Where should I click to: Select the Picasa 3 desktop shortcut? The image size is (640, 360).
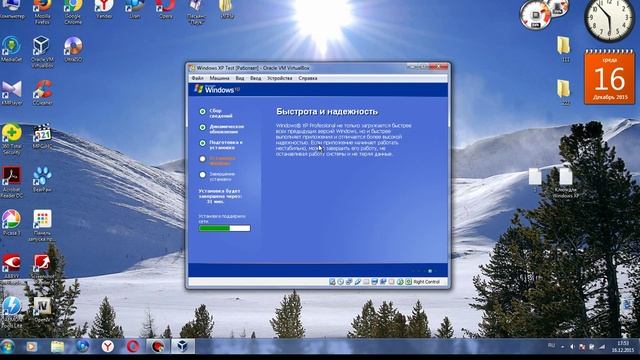pyautogui.click(x=11, y=222)
